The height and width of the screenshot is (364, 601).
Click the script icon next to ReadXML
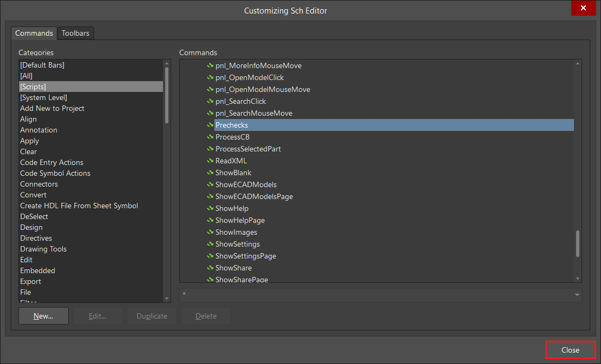210,161
